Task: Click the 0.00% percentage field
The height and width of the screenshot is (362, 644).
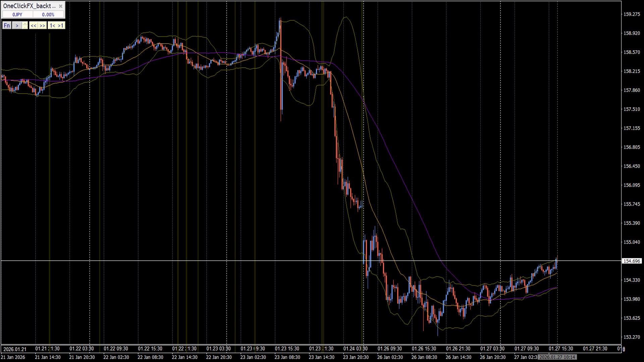Action: point(48,14)
